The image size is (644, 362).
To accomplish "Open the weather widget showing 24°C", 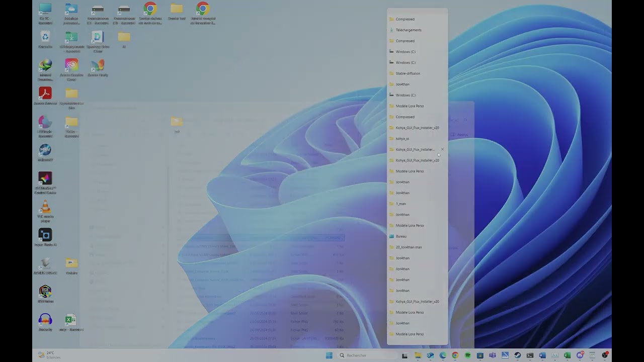I will coord(49,355).
